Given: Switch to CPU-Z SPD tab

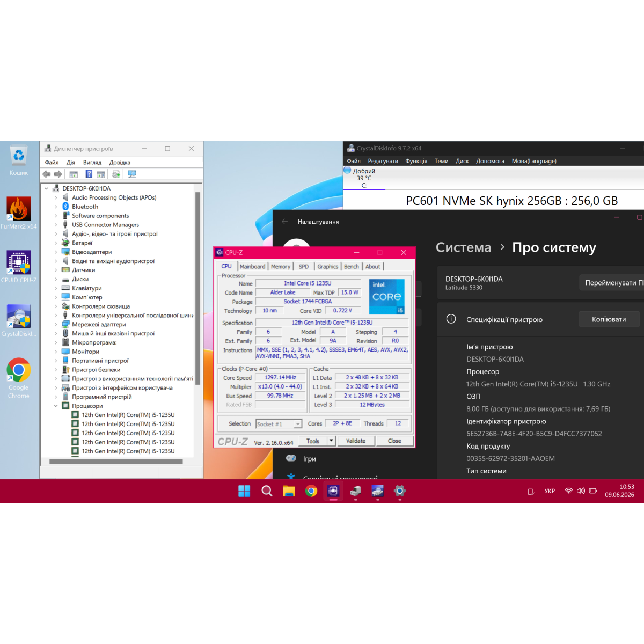Looking at the screenshot, I should (x=304, y=267).
